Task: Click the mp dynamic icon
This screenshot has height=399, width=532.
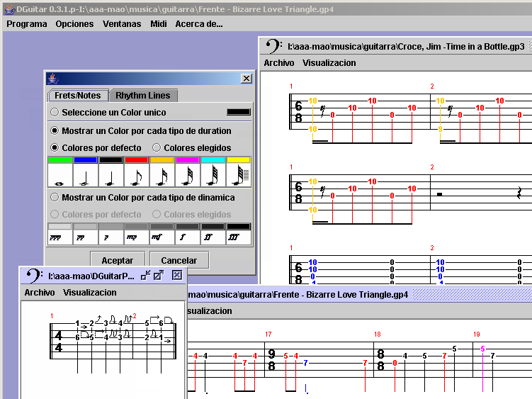Action: click(x=137, y=237)
